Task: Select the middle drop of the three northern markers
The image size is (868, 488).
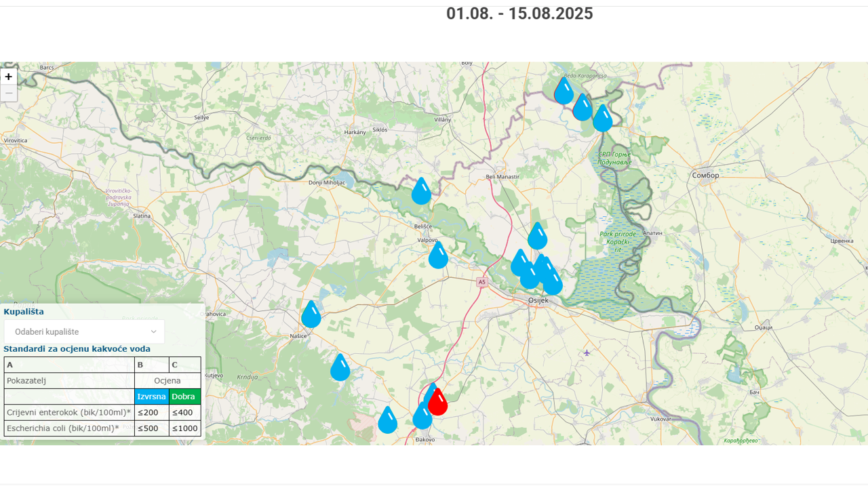Action: coord(583,107)
